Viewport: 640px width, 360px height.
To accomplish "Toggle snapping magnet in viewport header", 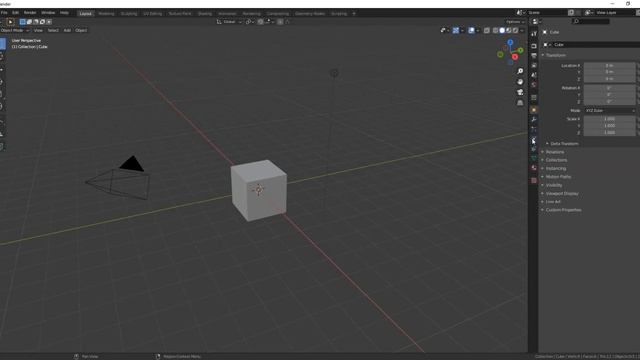I will click(260, 22).
